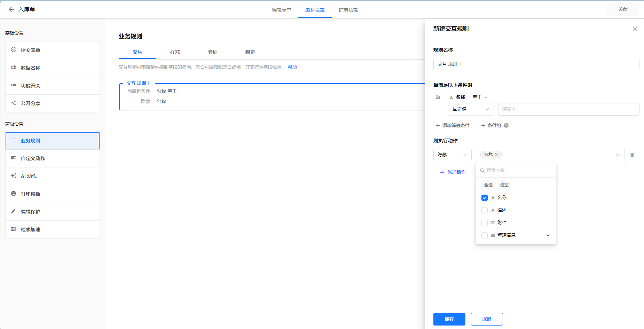Click the attachment icon beside 附件
644x329 pixels.
pyautogui.click(x=493, y=223)
